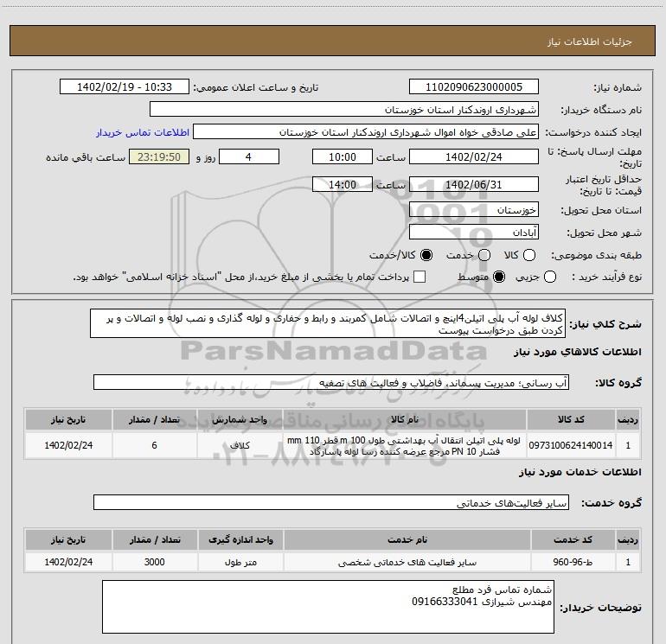Screen dimensions: 666x644
Task: Click the general need description text box
Action: tap(328, 324)
